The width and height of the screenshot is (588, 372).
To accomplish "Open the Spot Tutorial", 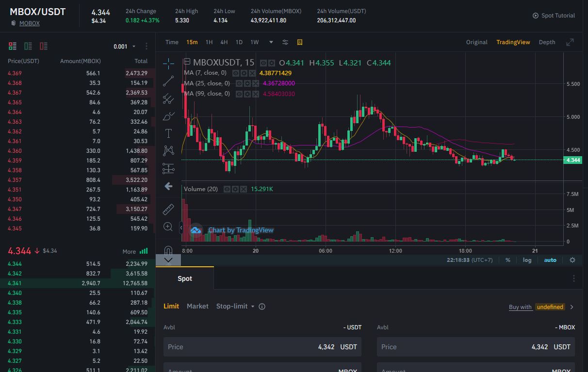I will [x=554, y=16].
